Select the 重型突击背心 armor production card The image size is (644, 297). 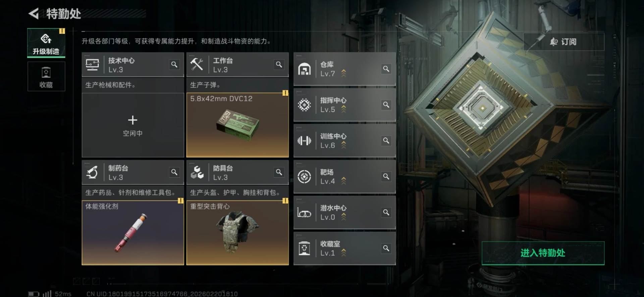(237, 233)
